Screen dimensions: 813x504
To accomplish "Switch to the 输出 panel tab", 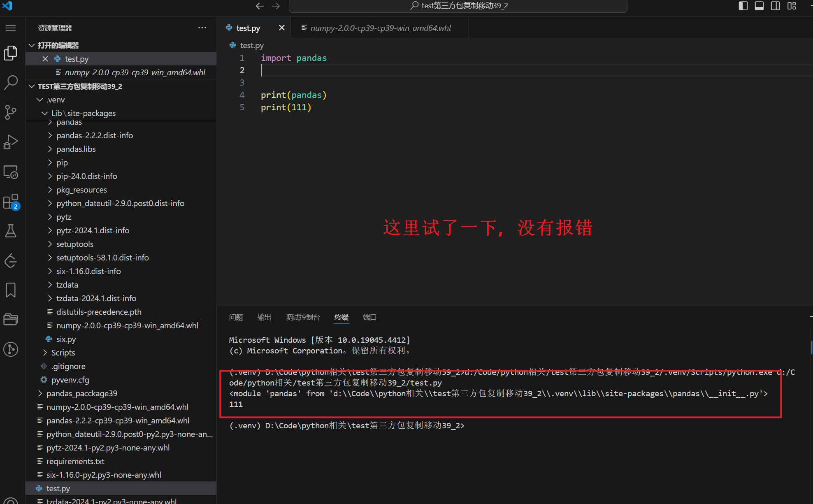I will [264, 317].
